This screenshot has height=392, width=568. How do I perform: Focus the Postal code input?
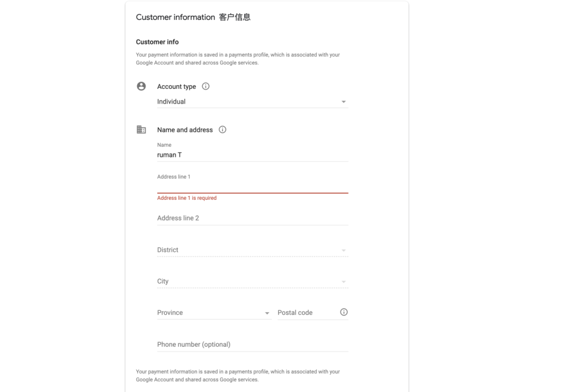308,313
